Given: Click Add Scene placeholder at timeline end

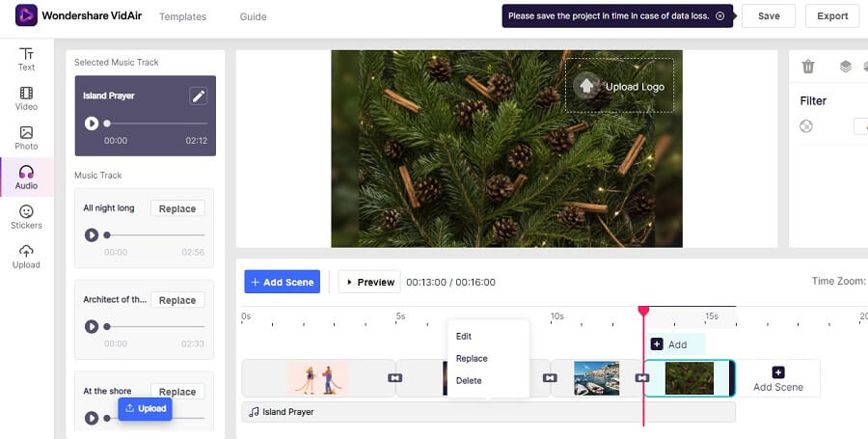Looking at the screenshot, I should tap(777, 378).
